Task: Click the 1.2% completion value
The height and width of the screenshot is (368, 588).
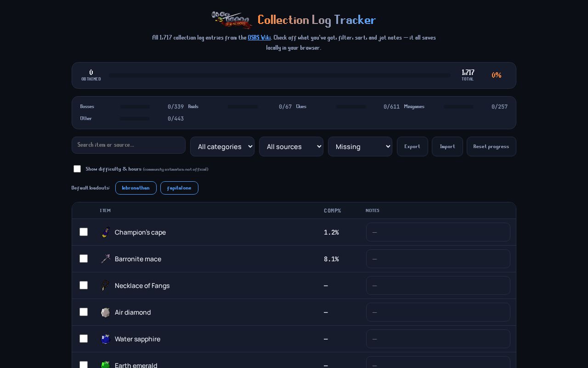Action: point(331,232)
